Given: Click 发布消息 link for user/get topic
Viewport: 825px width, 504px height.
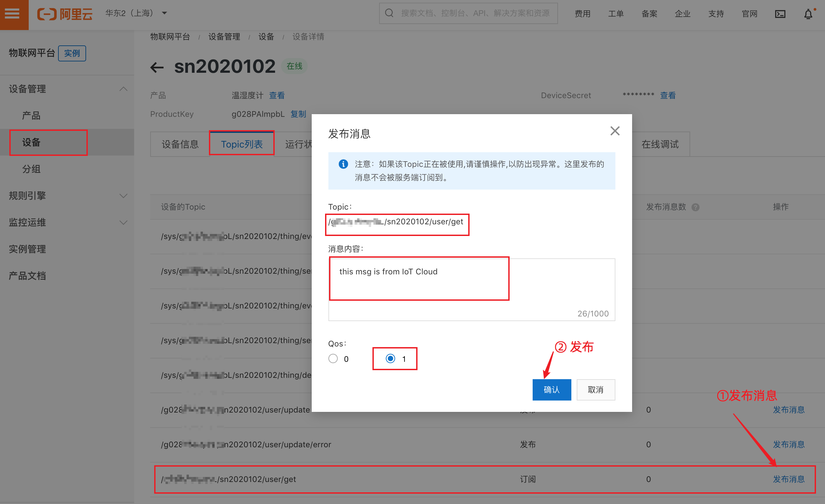Looking at the screenshot, I should pyautogui.click(x=788, y=479).
